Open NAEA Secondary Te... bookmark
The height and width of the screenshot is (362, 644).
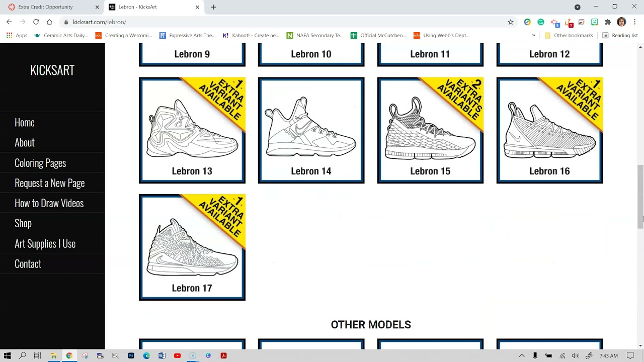pos(315,35)
